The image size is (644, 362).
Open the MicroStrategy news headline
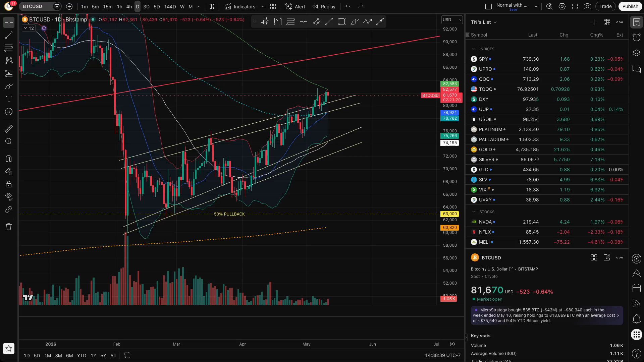pos(547,315)
